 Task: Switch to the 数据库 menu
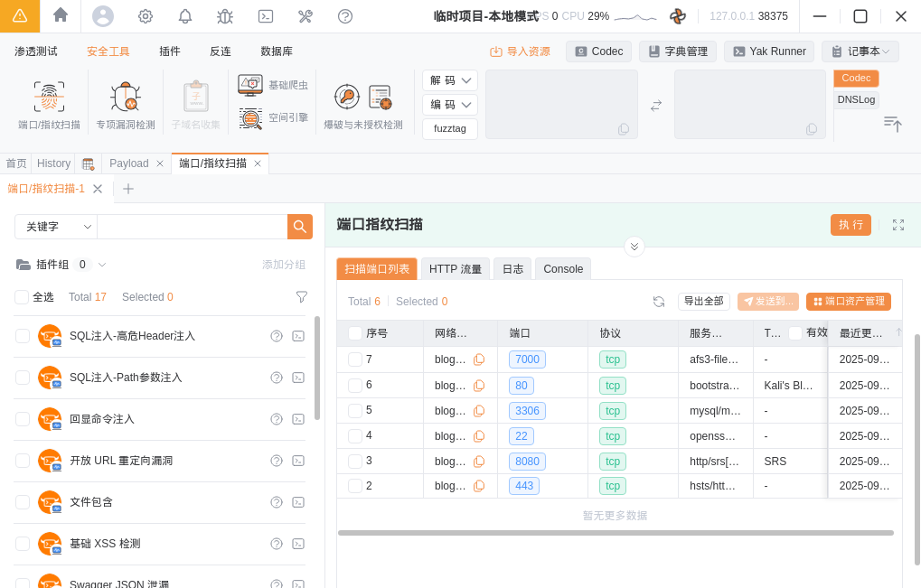pos(277,51)
